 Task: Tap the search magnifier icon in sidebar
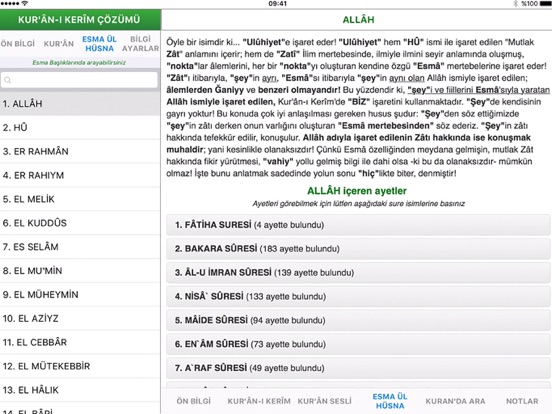coord(8,80)
